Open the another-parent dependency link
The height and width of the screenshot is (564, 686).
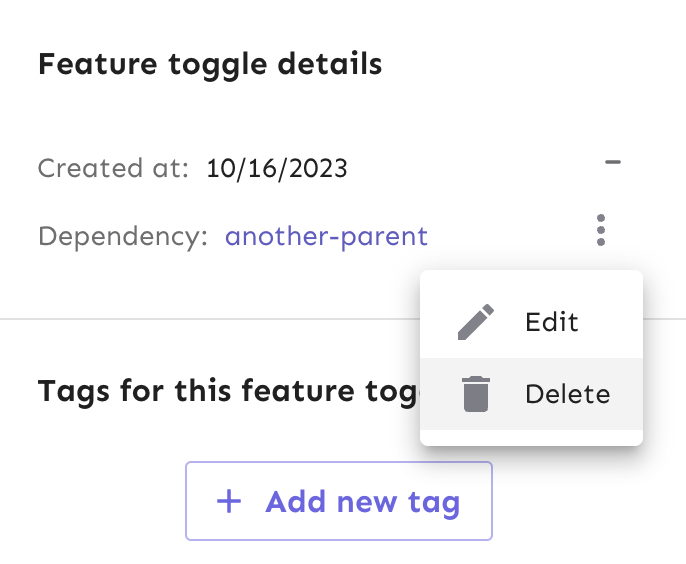click(326, 237)
